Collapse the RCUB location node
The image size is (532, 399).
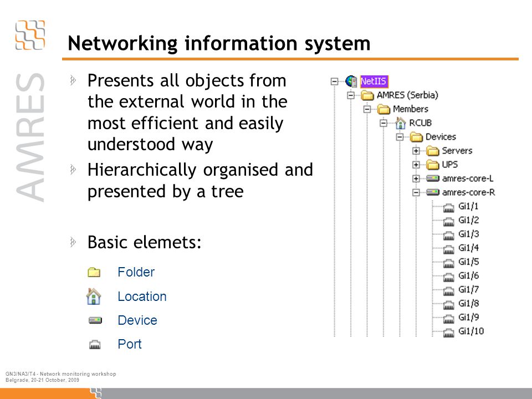click(383, 123)
